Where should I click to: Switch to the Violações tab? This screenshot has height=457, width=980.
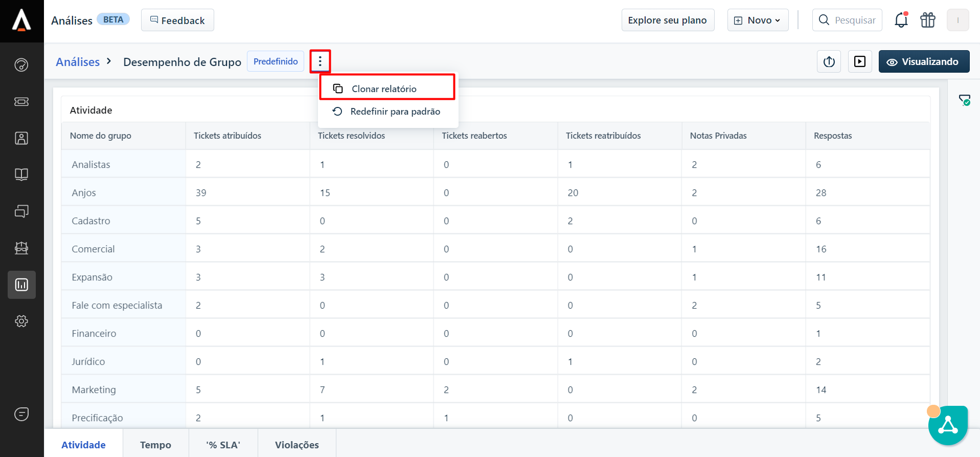[297, 445]
